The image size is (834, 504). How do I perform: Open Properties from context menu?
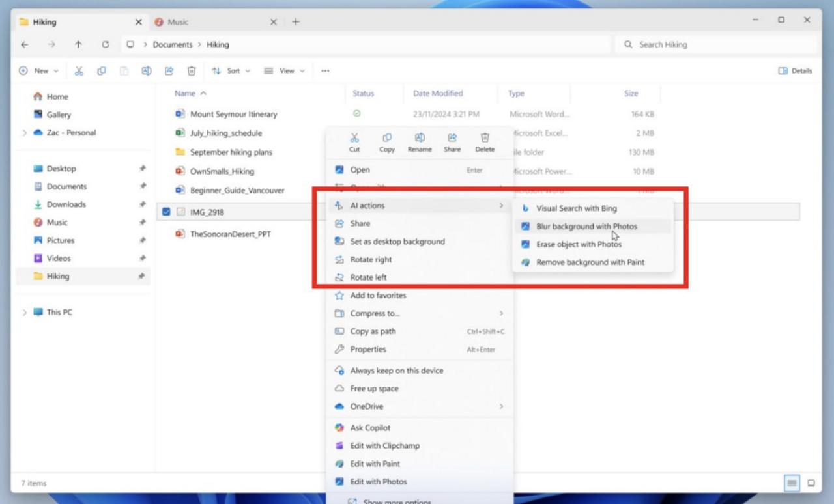click(420, 350)
